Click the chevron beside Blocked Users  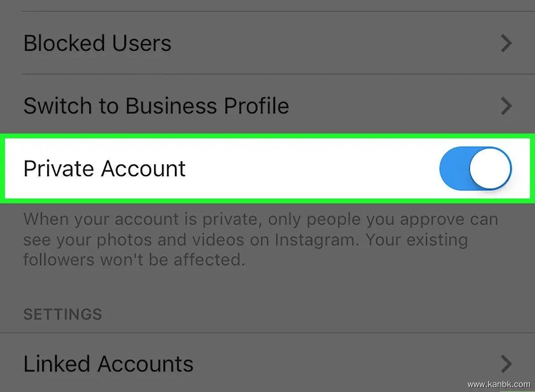[506, 44]
